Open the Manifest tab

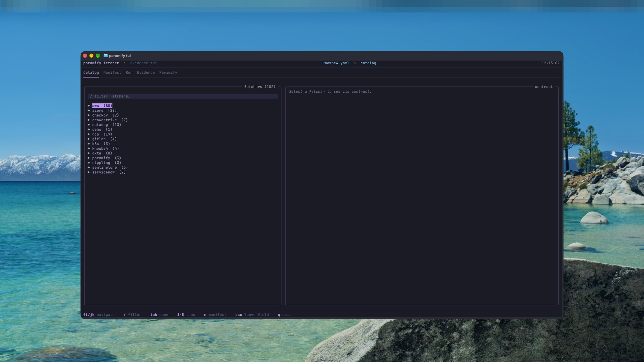[x=112, y=72]
